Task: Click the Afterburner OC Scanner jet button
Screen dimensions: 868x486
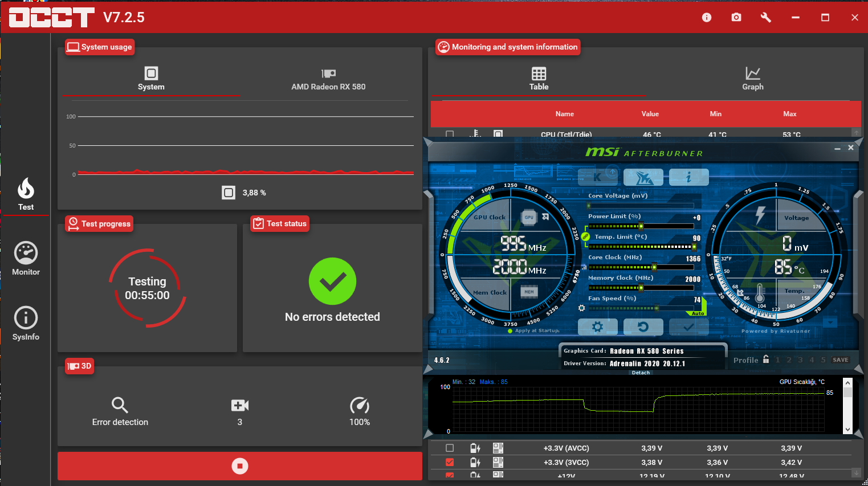Action: (643, 177)
